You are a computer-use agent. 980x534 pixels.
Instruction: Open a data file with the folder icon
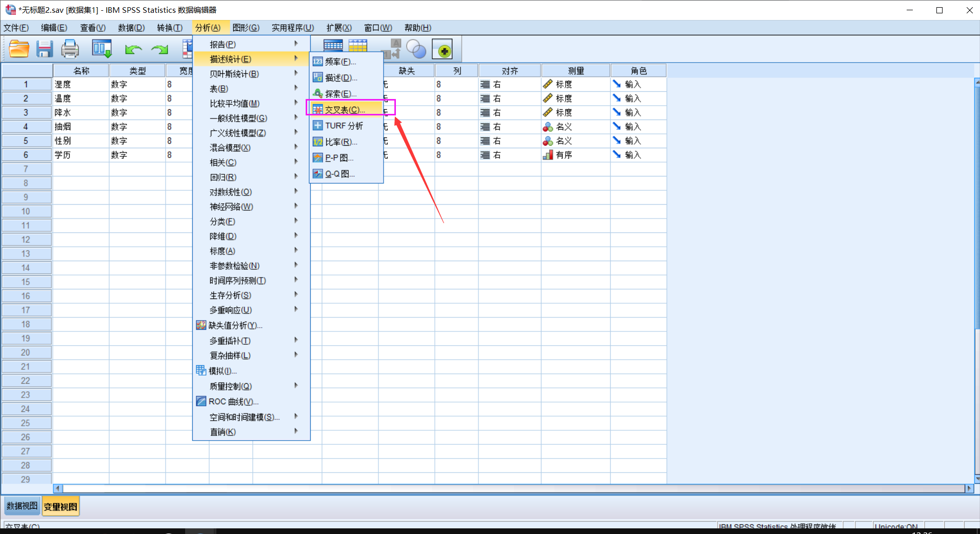(x=19, y=49)
